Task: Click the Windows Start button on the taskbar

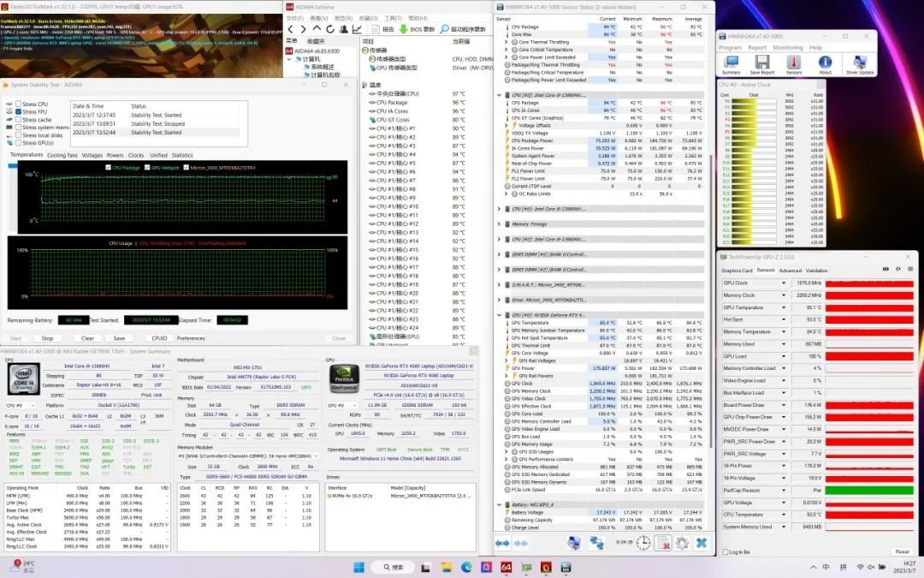Action: (358, 568)
